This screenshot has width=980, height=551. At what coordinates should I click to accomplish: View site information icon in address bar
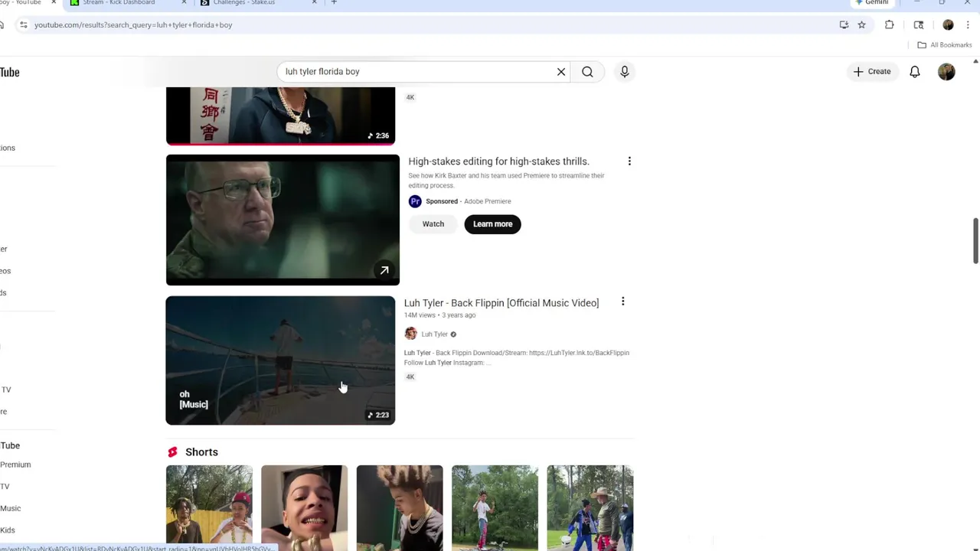[x=24, y=24]
